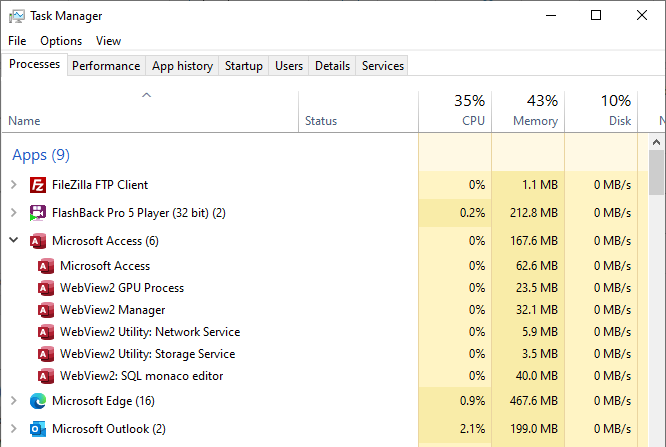The image size is (666, 447).
Task: Sort processes by Memory column
Action: click(528, 112)
